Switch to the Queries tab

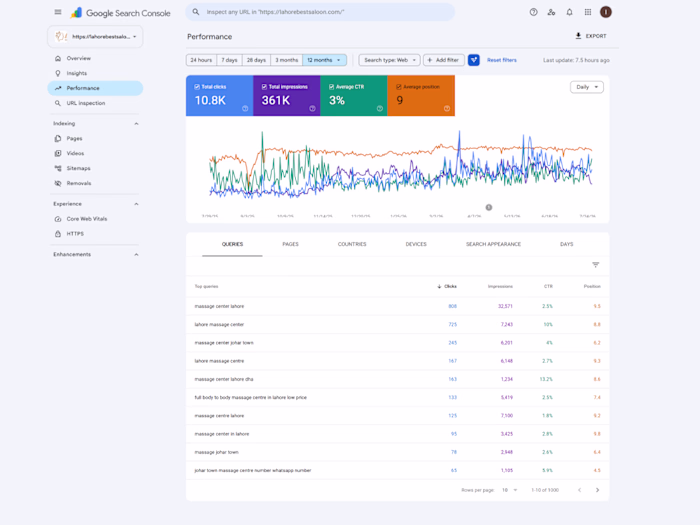(232, 244)
